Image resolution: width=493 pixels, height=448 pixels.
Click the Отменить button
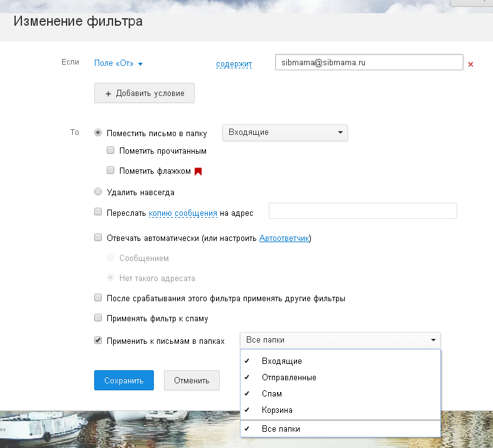tap(192, 380)
